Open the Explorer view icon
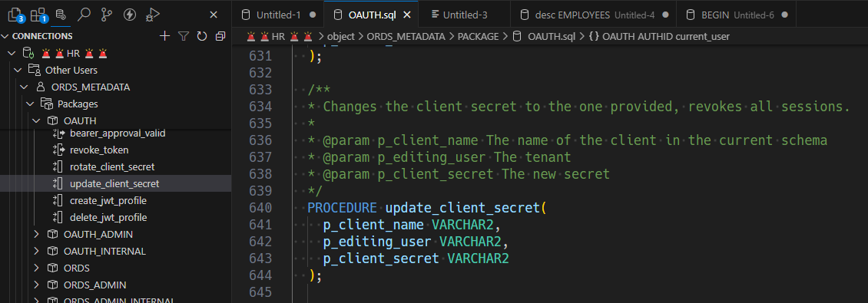The image size is (868, 303). tap(15, 15)
